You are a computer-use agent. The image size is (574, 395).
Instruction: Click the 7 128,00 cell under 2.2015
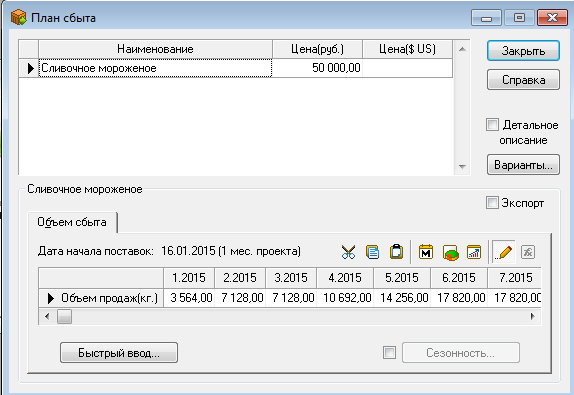tap(240, 298)
